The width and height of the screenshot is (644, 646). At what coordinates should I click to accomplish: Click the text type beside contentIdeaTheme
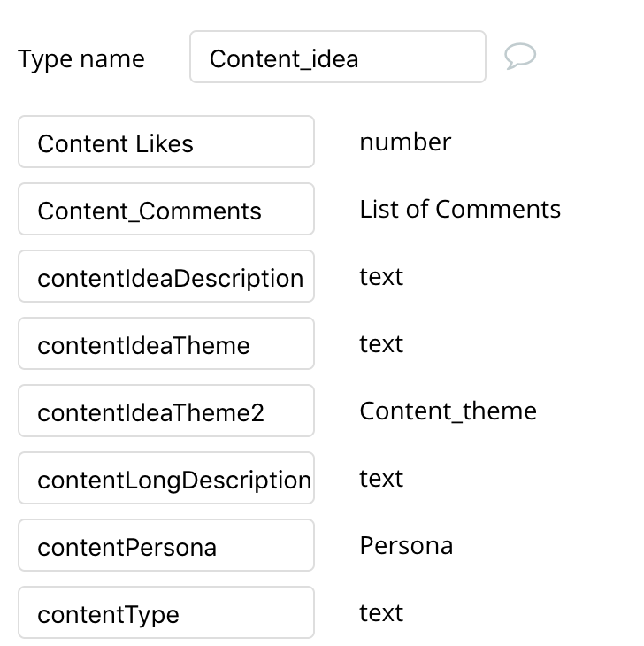[x=381, y=343]
